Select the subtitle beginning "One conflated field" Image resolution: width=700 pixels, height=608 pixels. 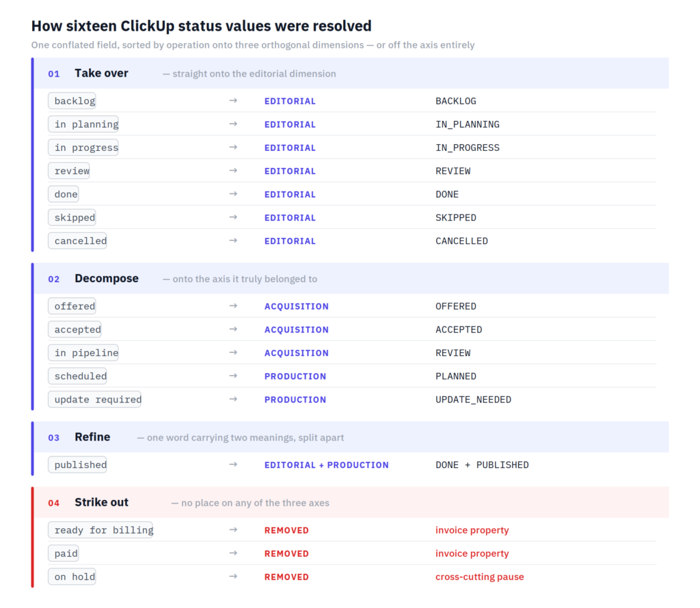point(253,45)
